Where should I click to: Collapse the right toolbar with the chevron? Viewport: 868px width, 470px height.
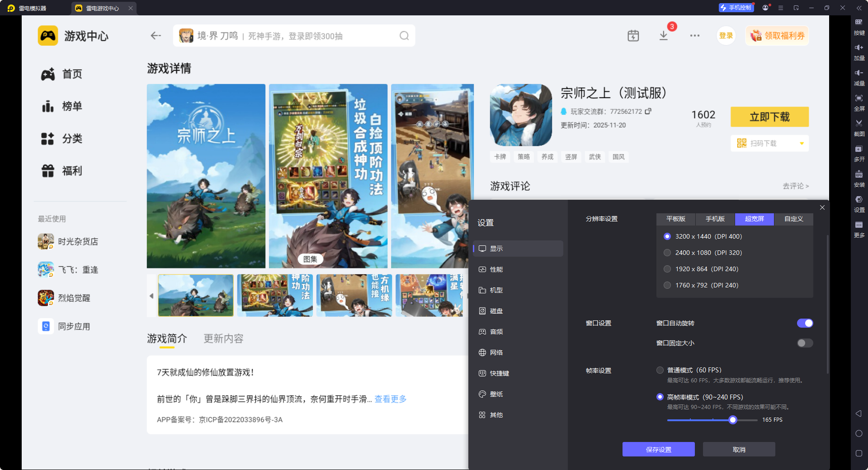(859, 8)
